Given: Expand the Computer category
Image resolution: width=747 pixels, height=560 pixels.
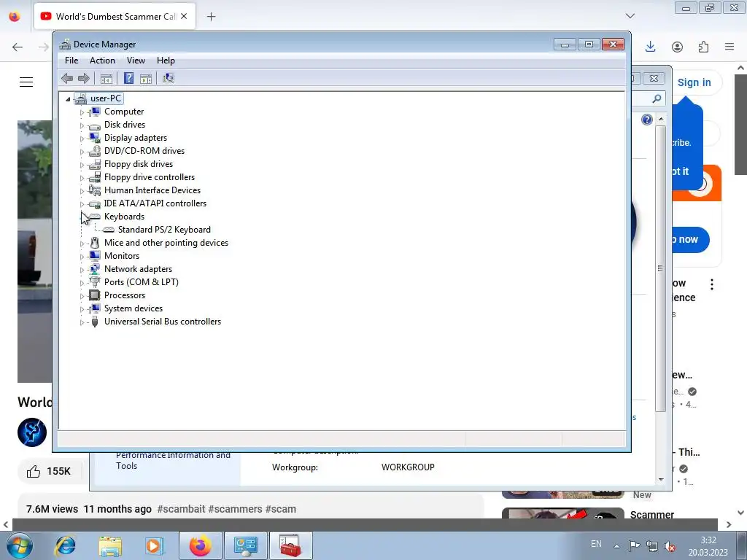Looking at the screenshot, I should pyautogui.click(x=82, y=112).
